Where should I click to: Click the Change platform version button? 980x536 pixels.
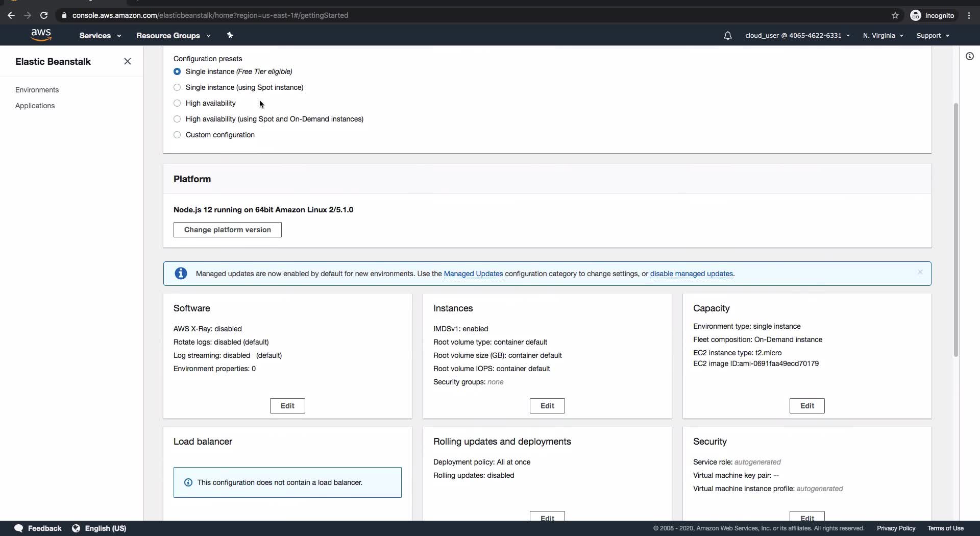click(228, 230)
